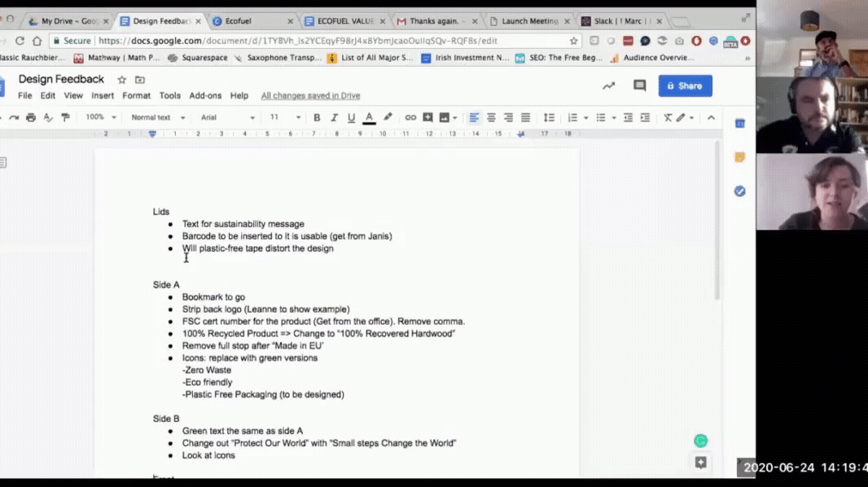The image size is (868, 487).
Task: Open the Explore button
Action: (x=701, y=462)
